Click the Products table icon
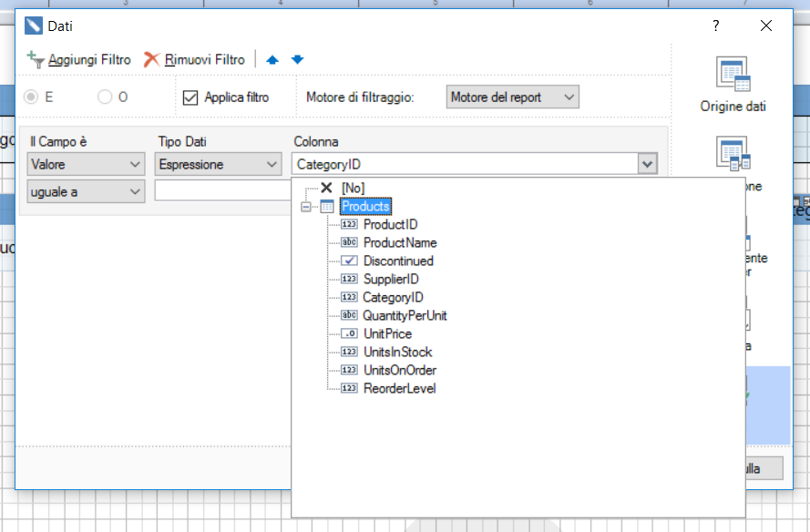Image resolution: width=810 pixels, height=532 pixels. 327,207
